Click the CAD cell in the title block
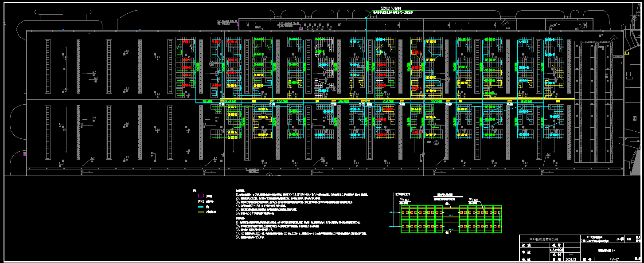Screen dimensions: 644x263 tap(556, 250)
